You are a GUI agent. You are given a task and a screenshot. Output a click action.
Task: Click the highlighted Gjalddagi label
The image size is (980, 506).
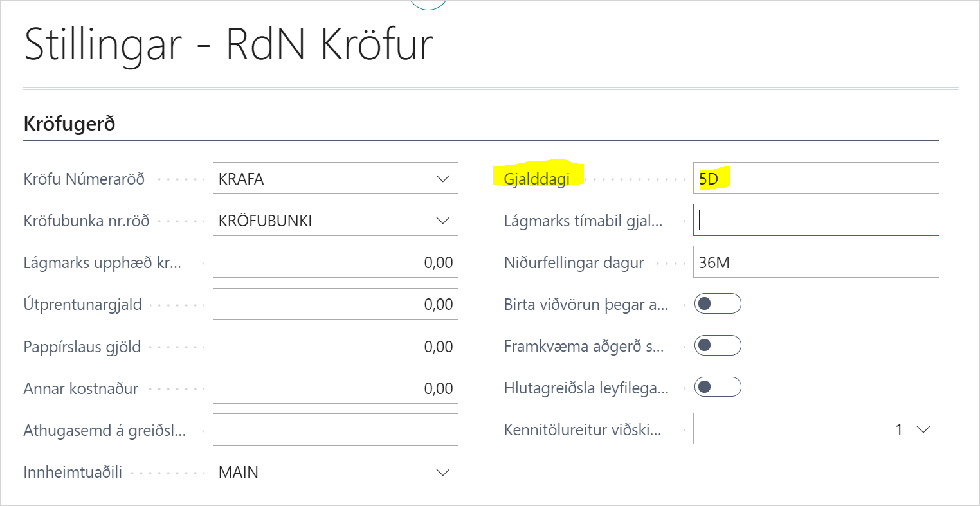(538, 179)
